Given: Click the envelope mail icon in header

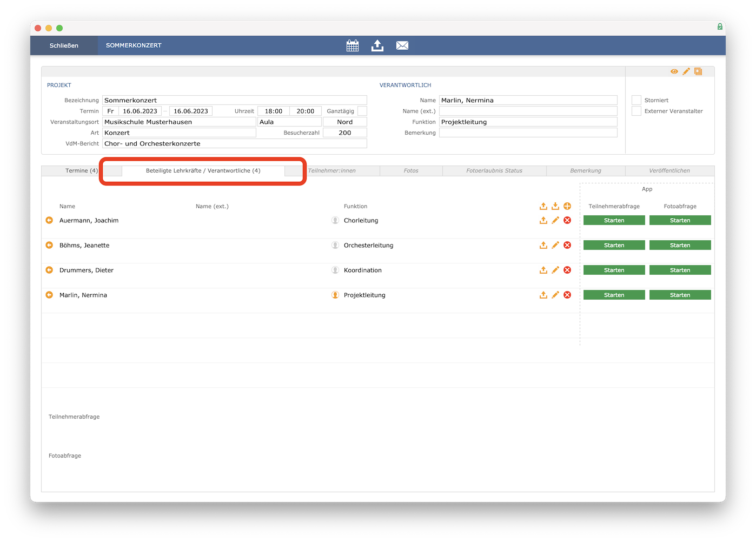Looking at the screenshot, I should (402, 45).
